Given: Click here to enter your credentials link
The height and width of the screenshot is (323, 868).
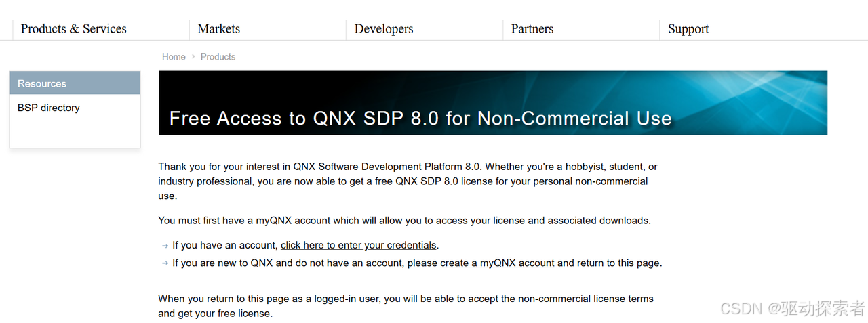Looking at the screenshot, I should tap(358, 245).
